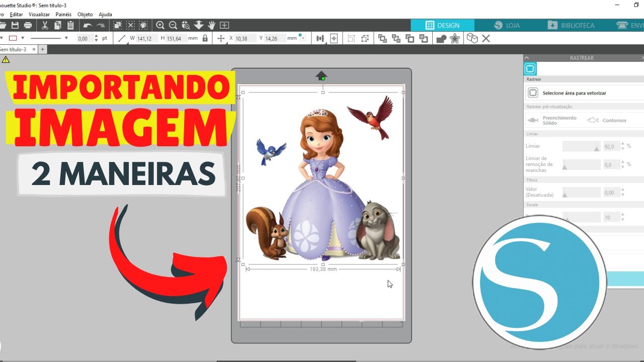Click the line thickness 0,00 field

[85, 38]
